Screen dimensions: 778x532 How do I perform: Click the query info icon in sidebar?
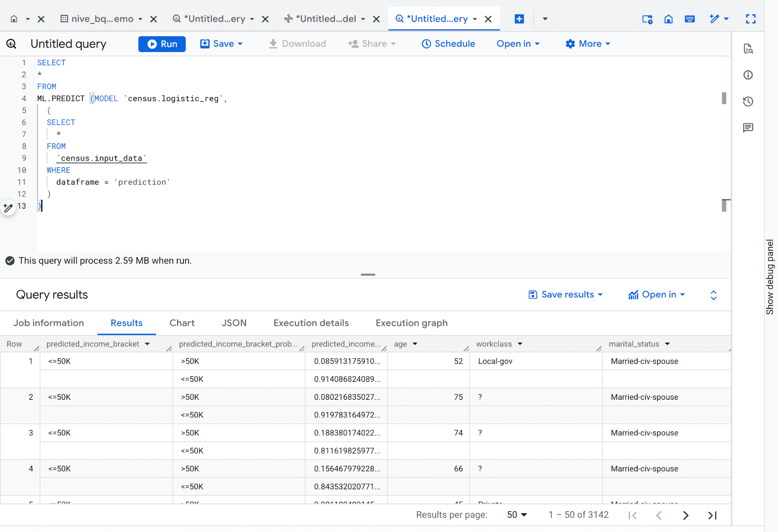pos(748,75)
